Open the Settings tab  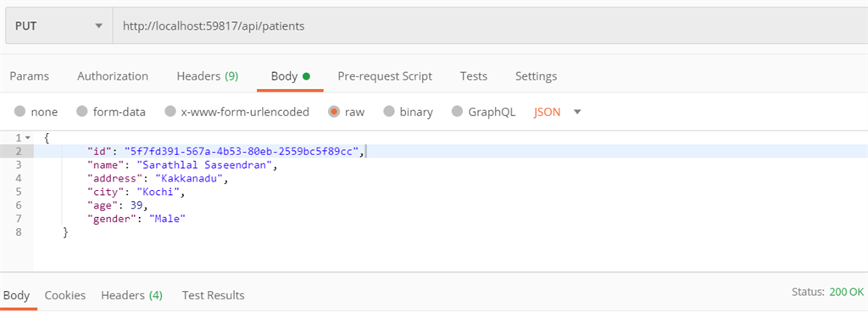pyautogui.click(x=536, y=76)
